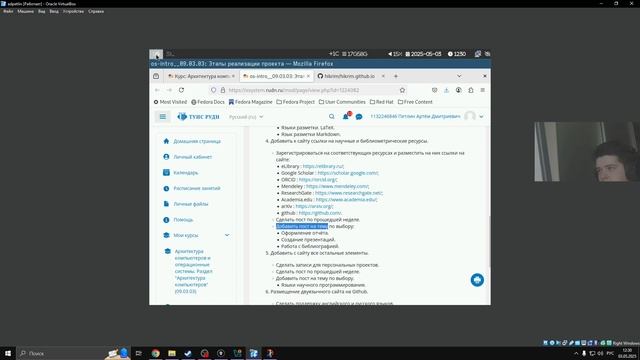
Task: Open Fedora Magazine bookmark
Action: 250,102
